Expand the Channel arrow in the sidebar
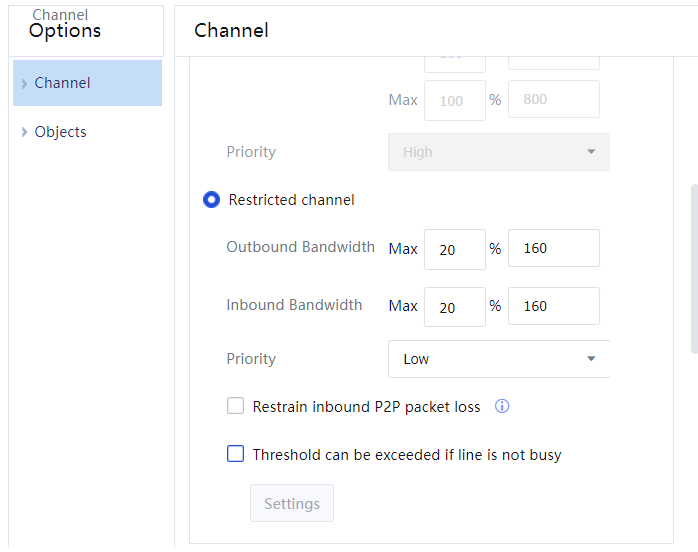698x552 pixels. tap(24, 84)
